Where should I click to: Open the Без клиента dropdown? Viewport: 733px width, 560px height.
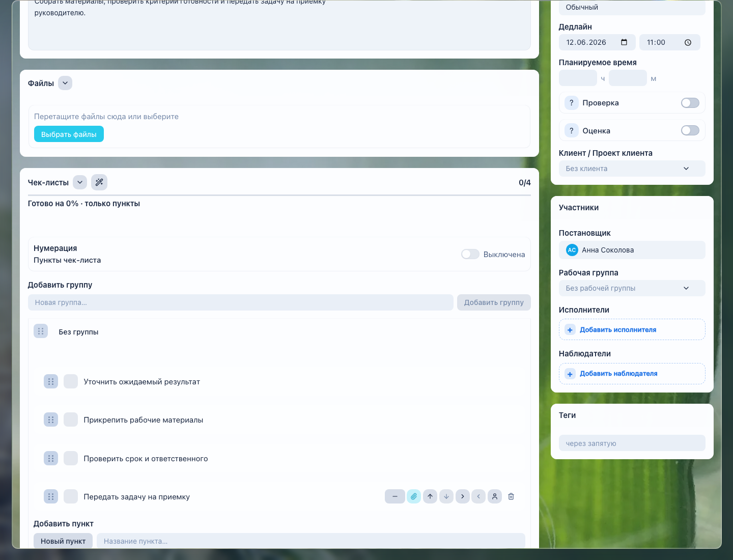click(x=632, y=169)
